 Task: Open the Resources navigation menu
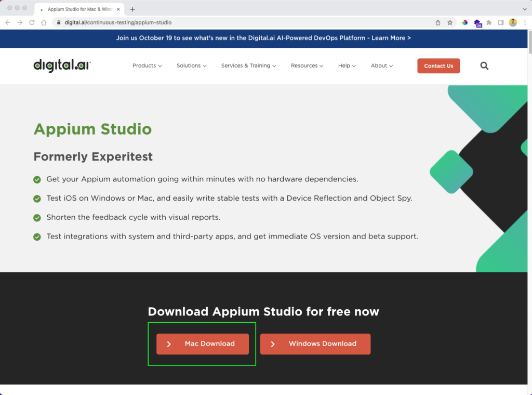pos(307,66)
